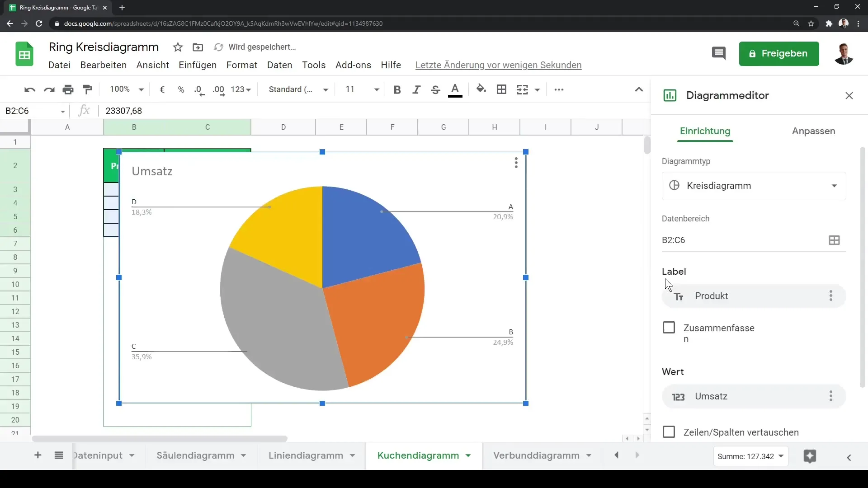The width and height of the screenshot is (868, 488).
Task: Click the Produkt label chip
Action: (x=754, y=296)
